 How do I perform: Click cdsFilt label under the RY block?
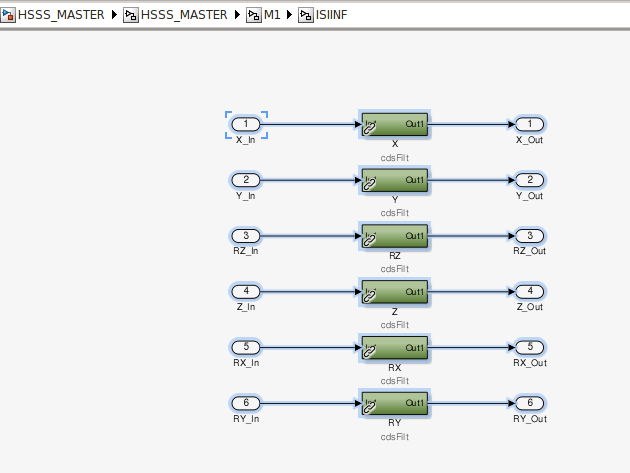[x=395, y=437]
